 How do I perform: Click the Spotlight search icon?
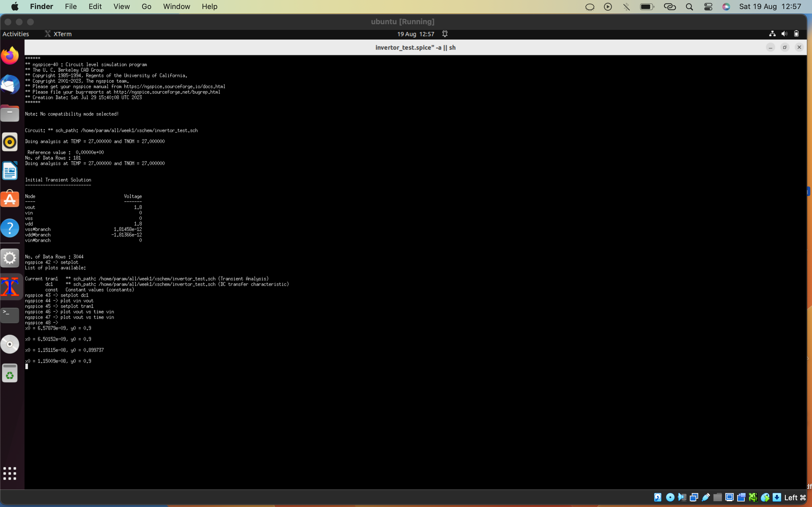click(689, 7)
